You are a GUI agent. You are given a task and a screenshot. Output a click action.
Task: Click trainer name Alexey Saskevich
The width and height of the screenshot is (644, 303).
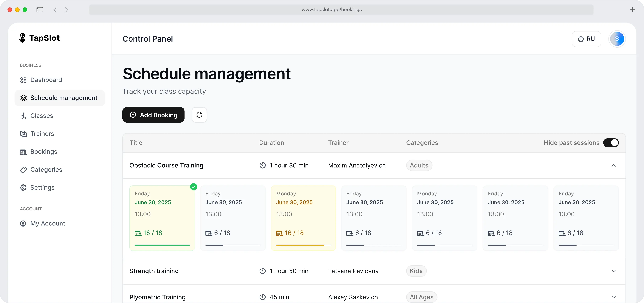[353, 297]
